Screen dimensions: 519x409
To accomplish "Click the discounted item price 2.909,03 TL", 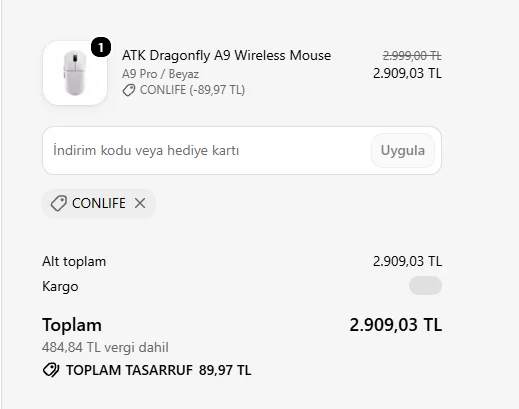I will click(407, 73).
